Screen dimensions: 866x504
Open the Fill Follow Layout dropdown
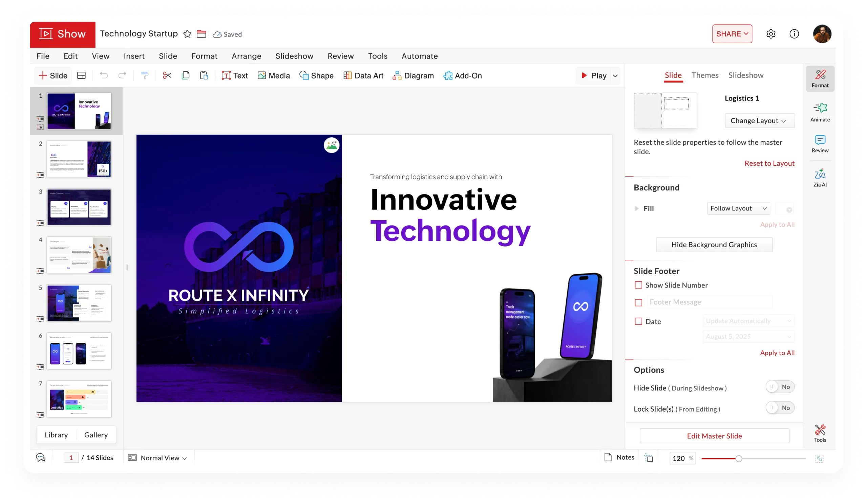[738, 208]
